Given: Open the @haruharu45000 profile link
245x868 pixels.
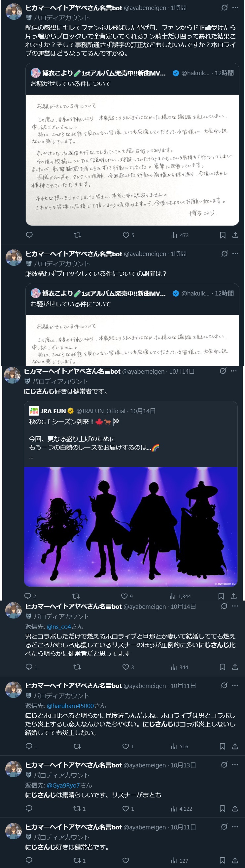Looking at the screenshot, I should tap(70, 706).
